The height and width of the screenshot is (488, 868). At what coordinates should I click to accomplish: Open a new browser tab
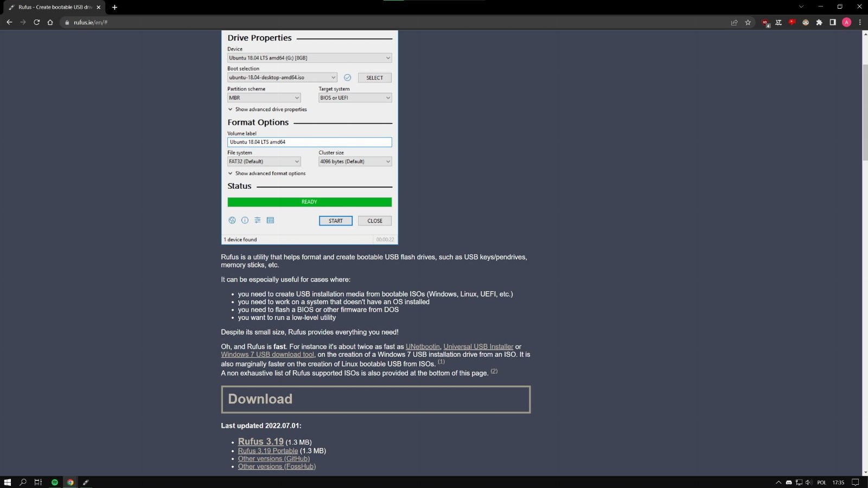point(114,7)
